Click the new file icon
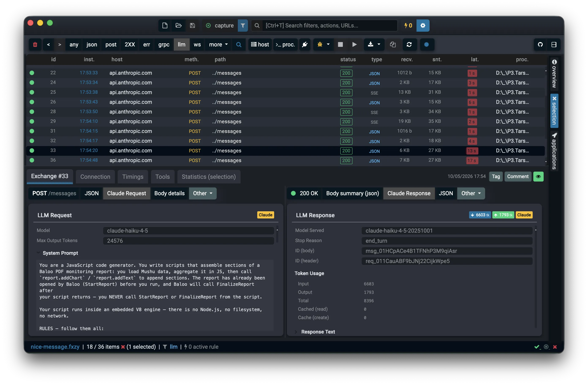This screenshot has height=385, width=588. (x=165, y=26)
